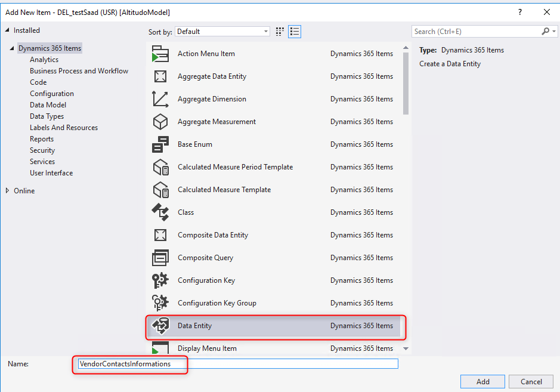Collapse the Dynamics 365 Items node

(x=13, y=48)
